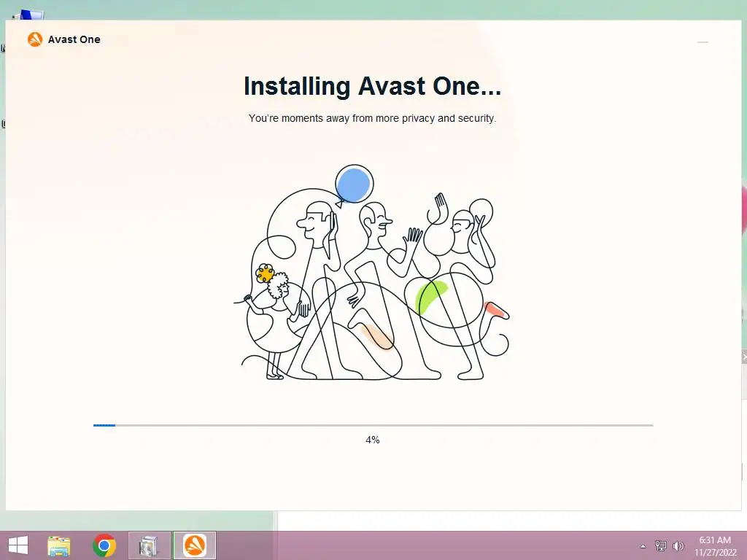Click the 4% progress text

373,440
